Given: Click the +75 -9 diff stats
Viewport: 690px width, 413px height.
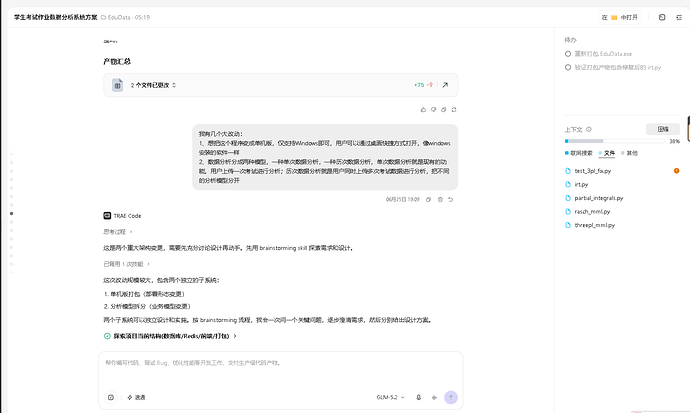Looking at the screenshot, I should [423, 85].
